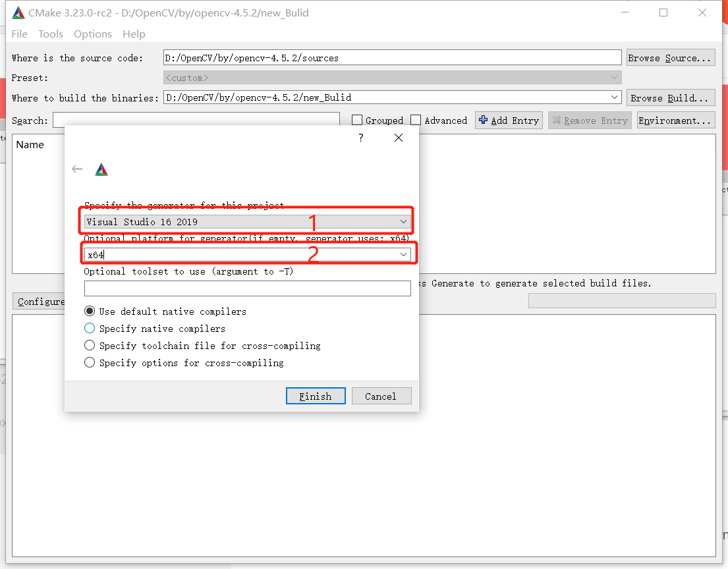Screen dimensions: 728x569
Task: Close the CMake main window
Action: [x=702, y=13]
